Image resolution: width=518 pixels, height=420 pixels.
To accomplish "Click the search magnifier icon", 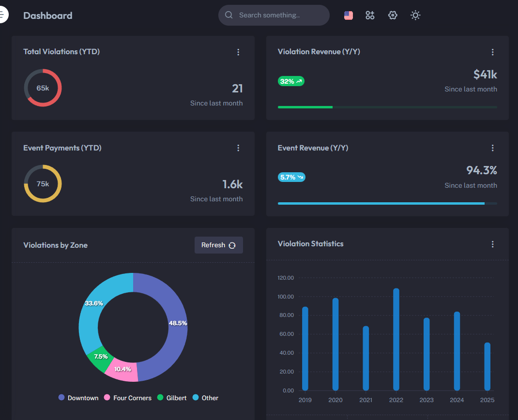I will (229, 15).
